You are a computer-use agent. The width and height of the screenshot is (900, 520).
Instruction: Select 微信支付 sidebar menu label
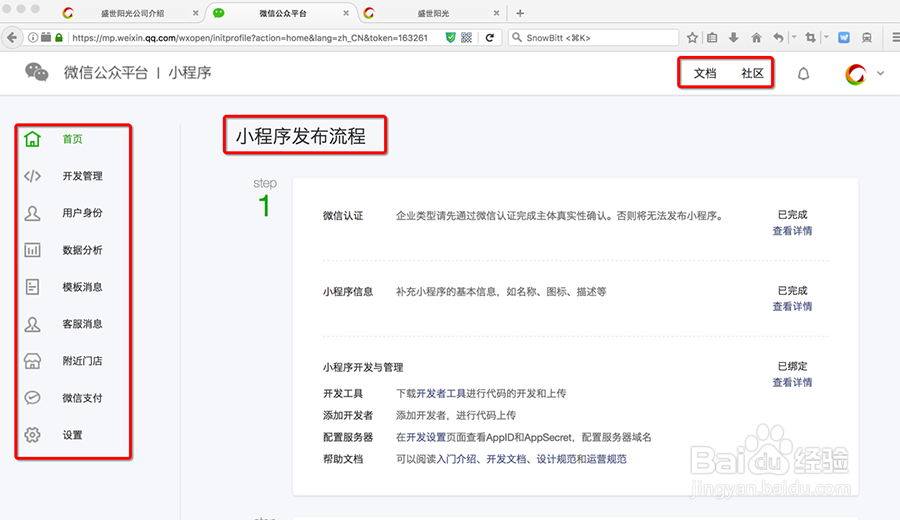click(82, 398)
